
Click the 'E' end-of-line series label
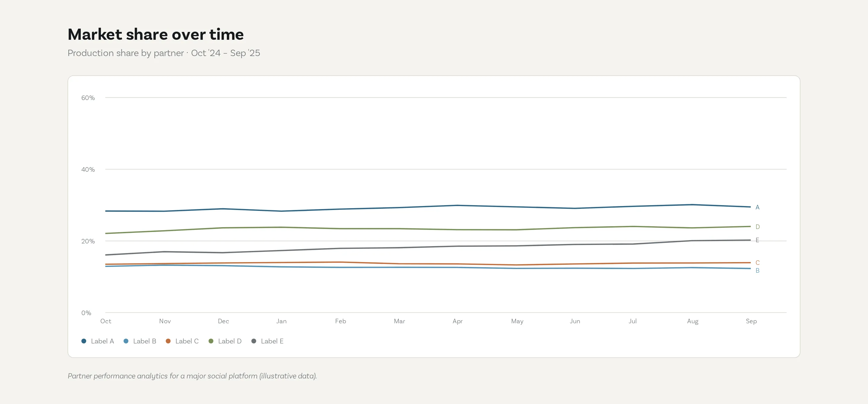pos(757,240)
